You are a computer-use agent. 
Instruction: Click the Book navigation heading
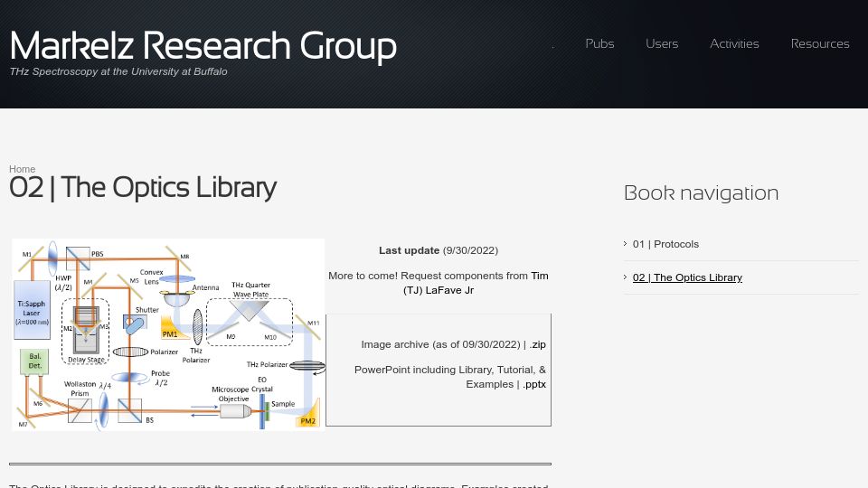point(701,193)
